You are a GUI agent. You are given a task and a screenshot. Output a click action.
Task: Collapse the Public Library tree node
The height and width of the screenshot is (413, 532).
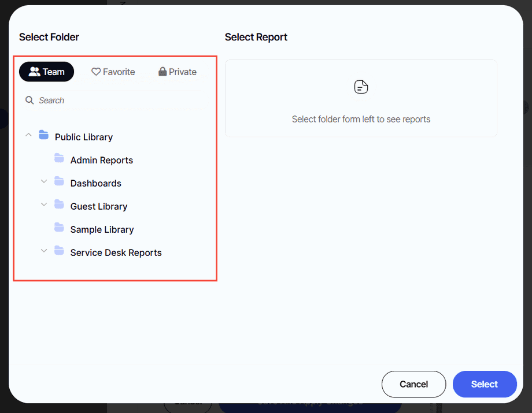point(28,135)
